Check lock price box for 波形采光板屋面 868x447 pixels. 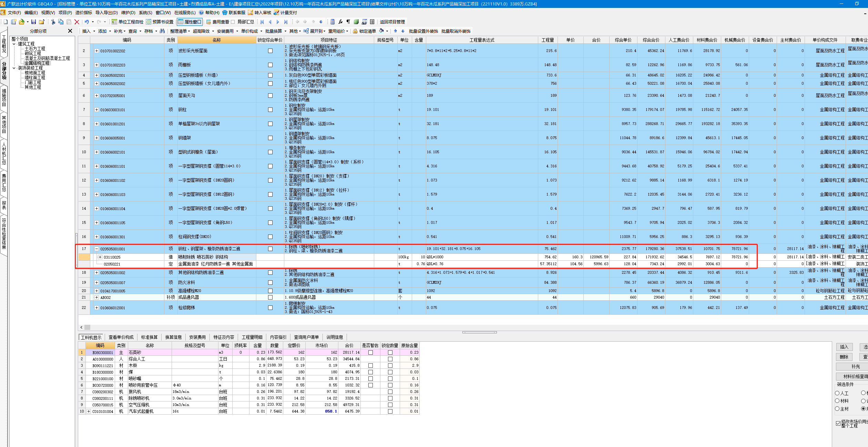270,51
